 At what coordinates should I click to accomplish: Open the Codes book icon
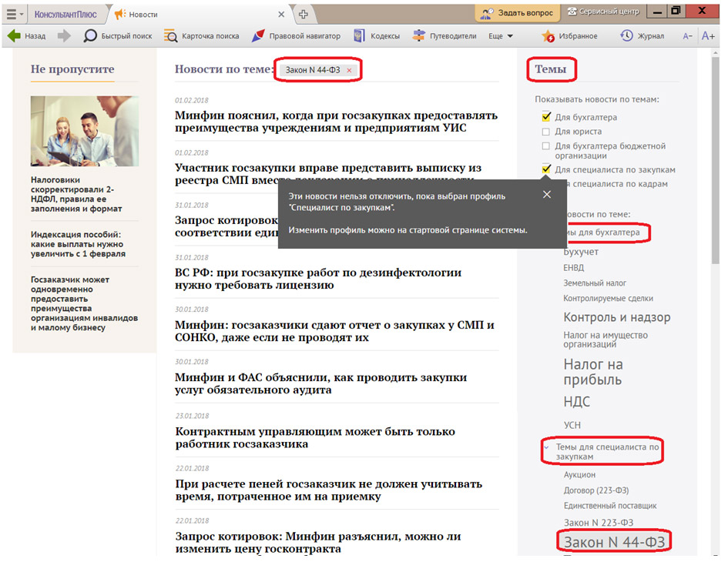point(360,36)
